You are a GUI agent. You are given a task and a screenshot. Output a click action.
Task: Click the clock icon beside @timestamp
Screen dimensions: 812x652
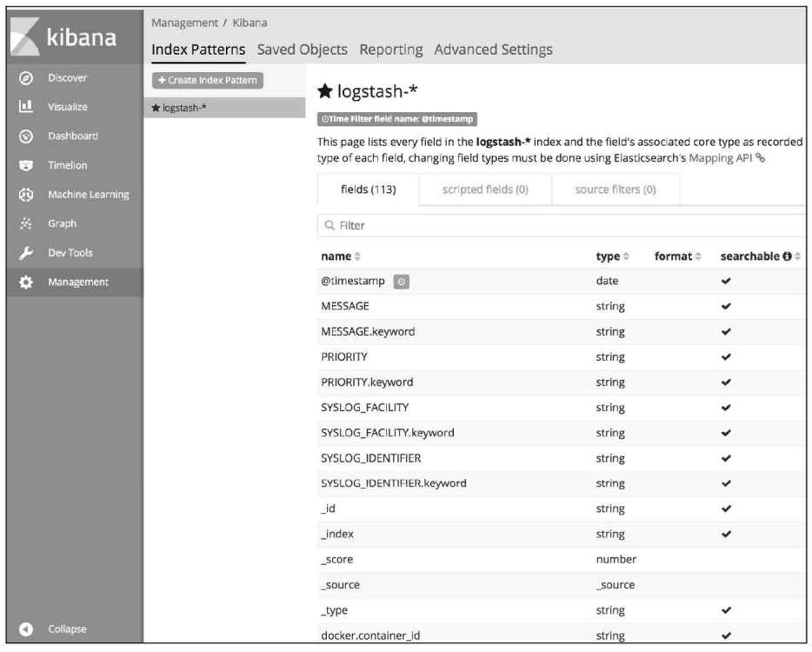coord(401,282)
